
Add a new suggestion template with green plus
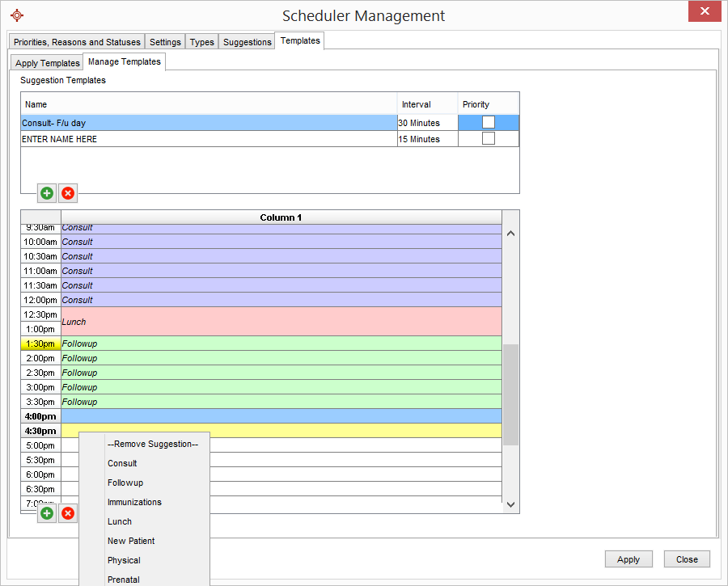pyautogui.click(x=46, y=193)
